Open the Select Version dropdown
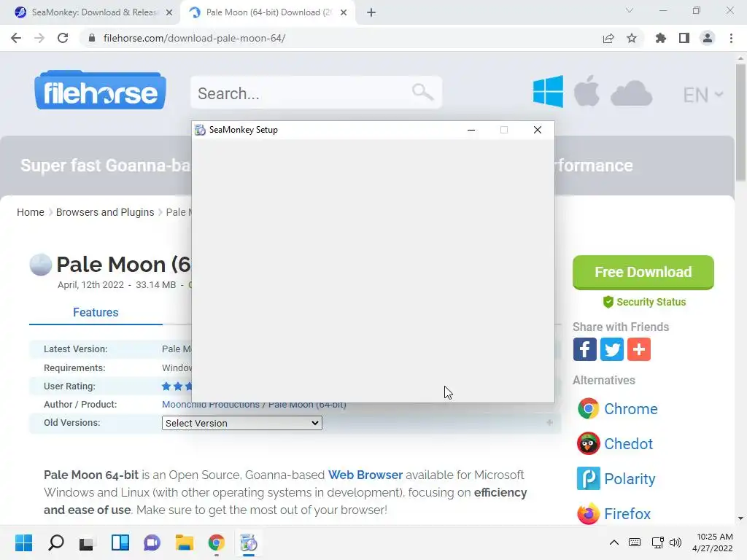This screenshot has height=560, width=747. tap(242, 423)
